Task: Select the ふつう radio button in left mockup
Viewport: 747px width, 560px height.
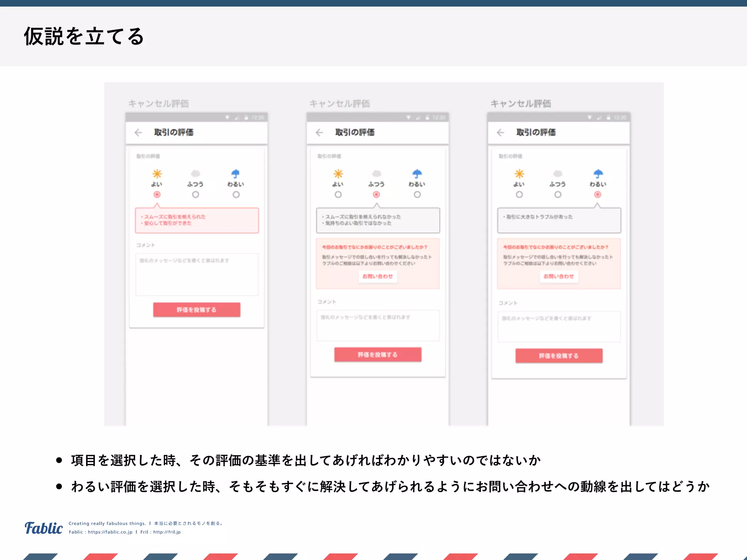Action: (196, 194)
